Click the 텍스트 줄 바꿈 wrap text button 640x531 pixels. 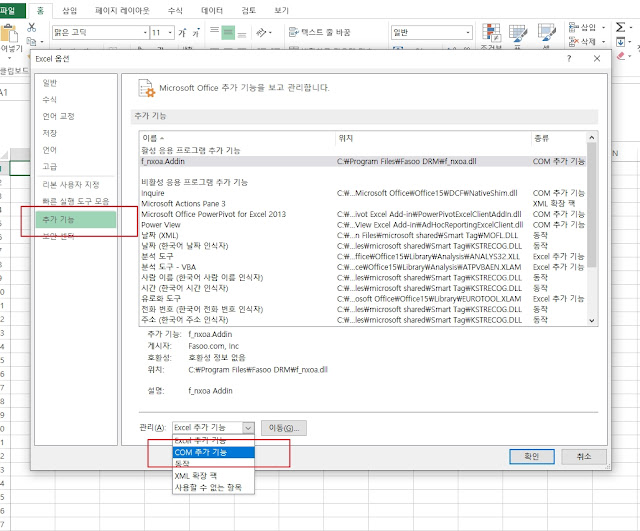click(319, 32)
